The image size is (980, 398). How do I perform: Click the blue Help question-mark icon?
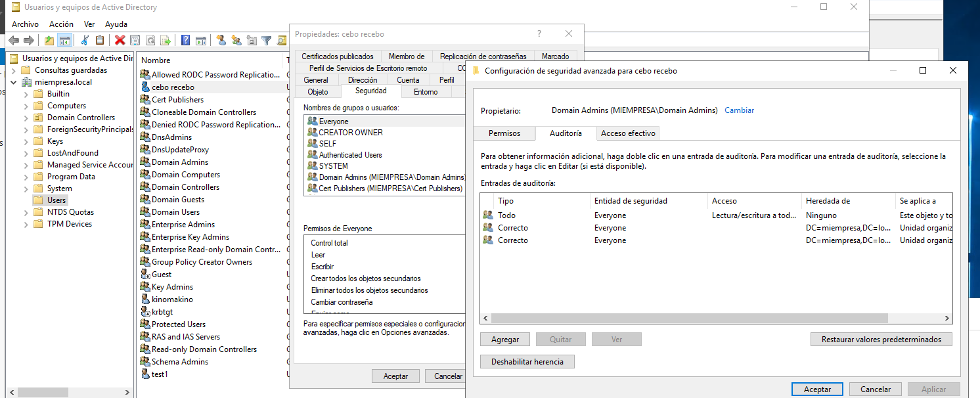(x=186, y=40)
